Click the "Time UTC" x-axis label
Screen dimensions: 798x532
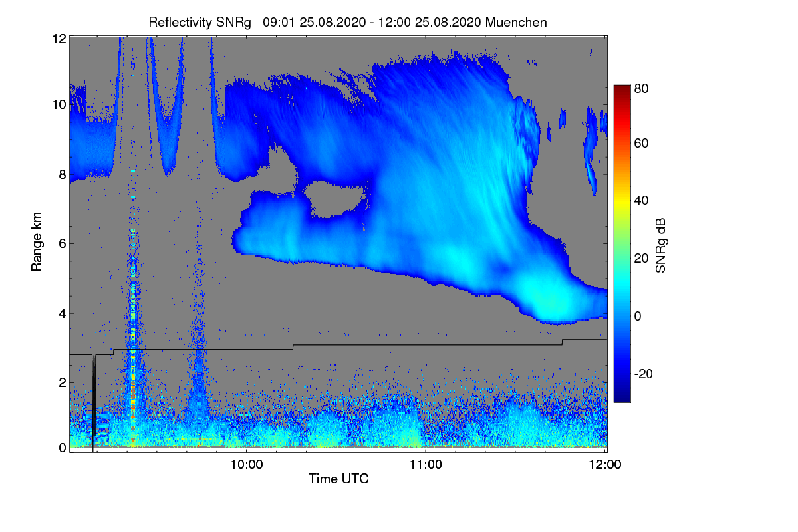click(338, 479)
